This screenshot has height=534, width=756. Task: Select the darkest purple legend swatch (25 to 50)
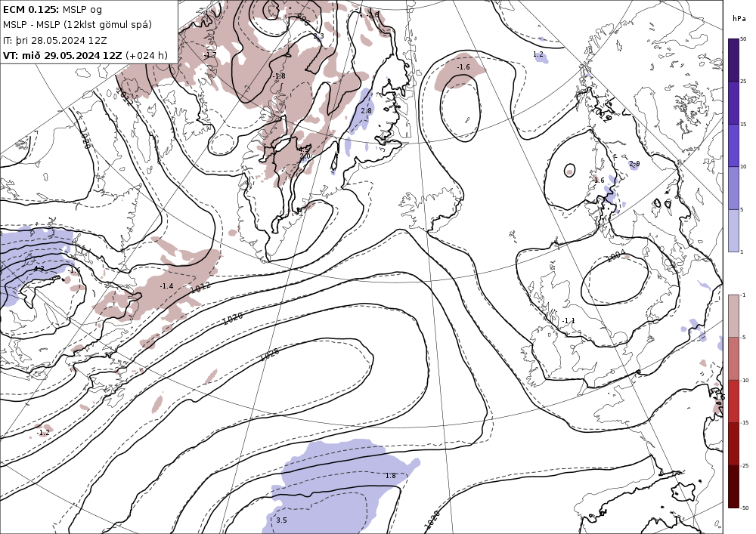click(733, 60)
